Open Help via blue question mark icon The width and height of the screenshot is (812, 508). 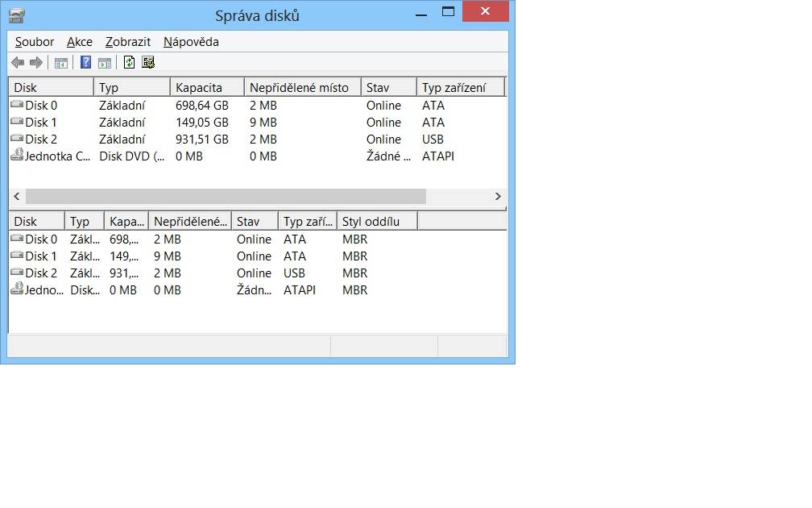coord(85,63)
